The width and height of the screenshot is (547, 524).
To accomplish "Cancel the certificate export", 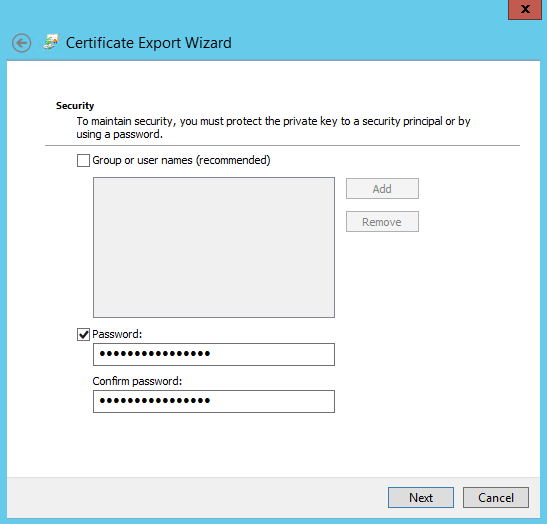I will 496,497.
